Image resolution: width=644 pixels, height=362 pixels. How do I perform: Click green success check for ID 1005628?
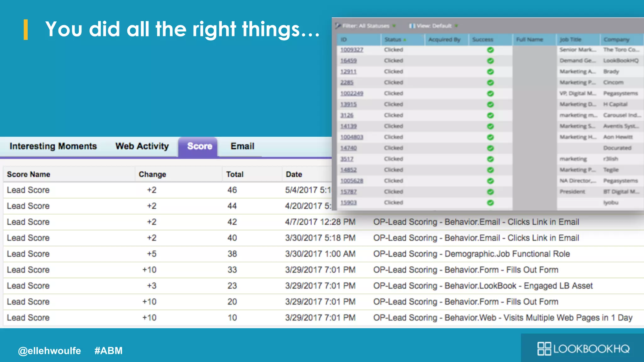click(x=490, y=181)
